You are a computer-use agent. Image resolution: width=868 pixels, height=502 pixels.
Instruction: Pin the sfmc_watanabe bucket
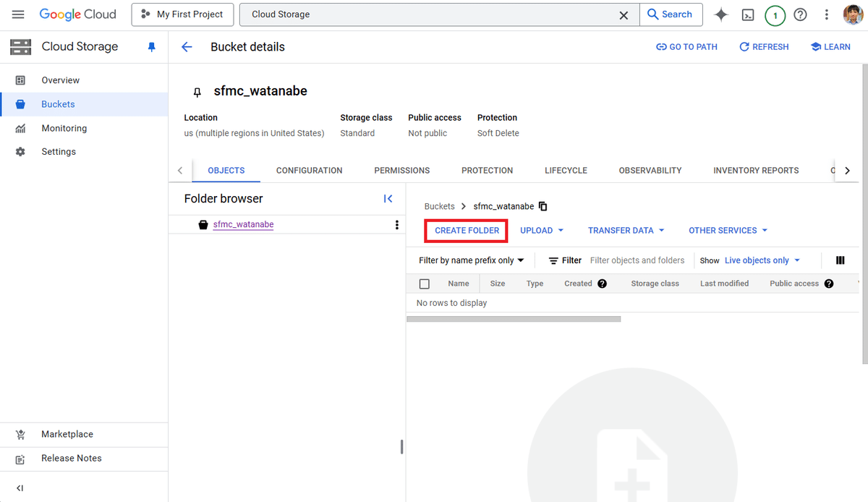197,92
